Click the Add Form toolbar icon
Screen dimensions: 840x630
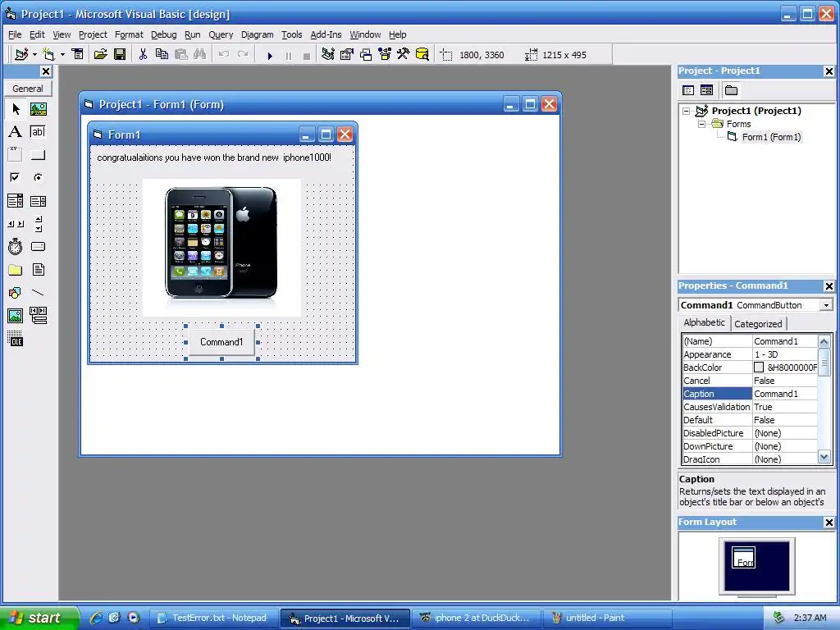pos(48,55)
